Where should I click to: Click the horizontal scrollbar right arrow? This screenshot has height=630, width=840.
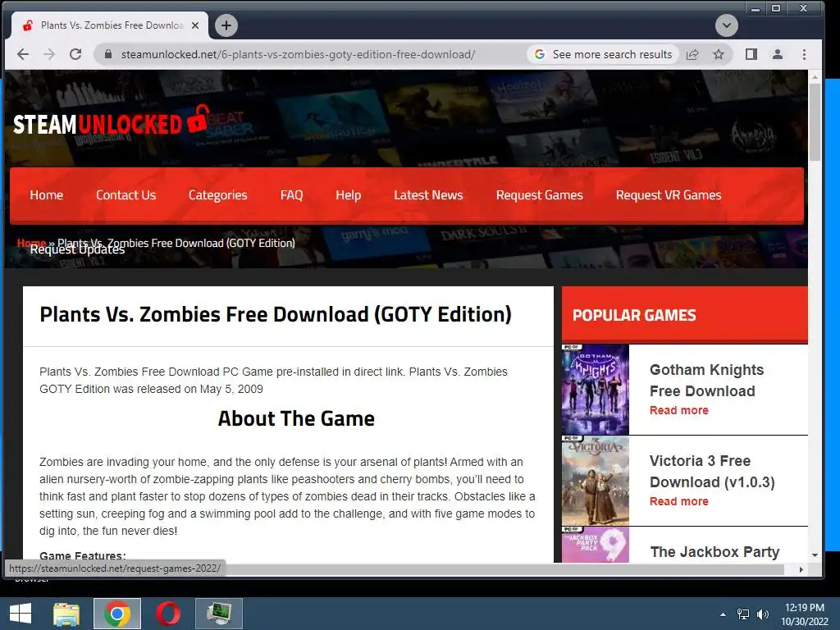(x=801, y=569)
